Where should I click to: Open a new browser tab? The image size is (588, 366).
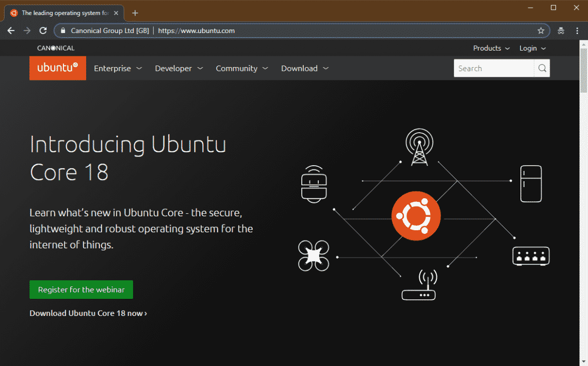(x=135, y=13)
